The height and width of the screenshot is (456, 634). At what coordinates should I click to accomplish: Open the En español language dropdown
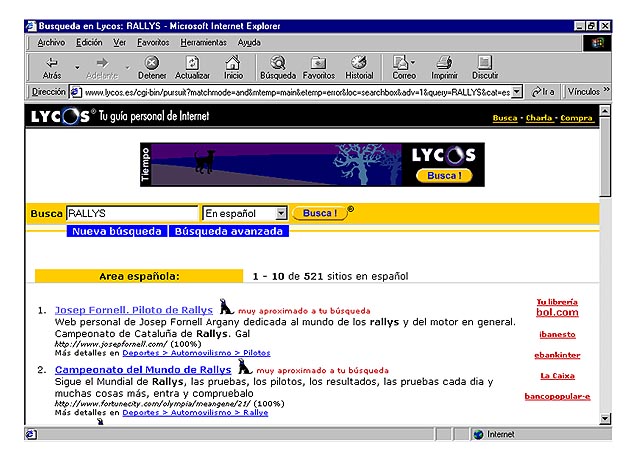point(245,213)
